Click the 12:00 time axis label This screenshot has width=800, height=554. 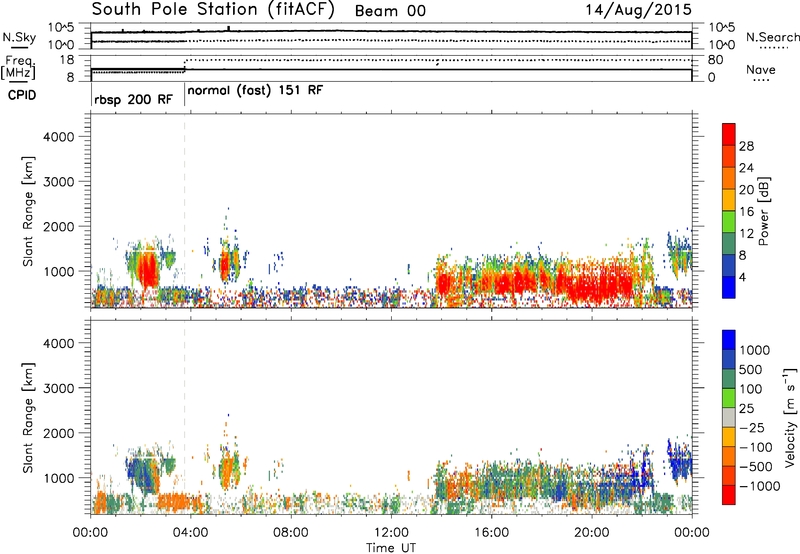[391, 533]
